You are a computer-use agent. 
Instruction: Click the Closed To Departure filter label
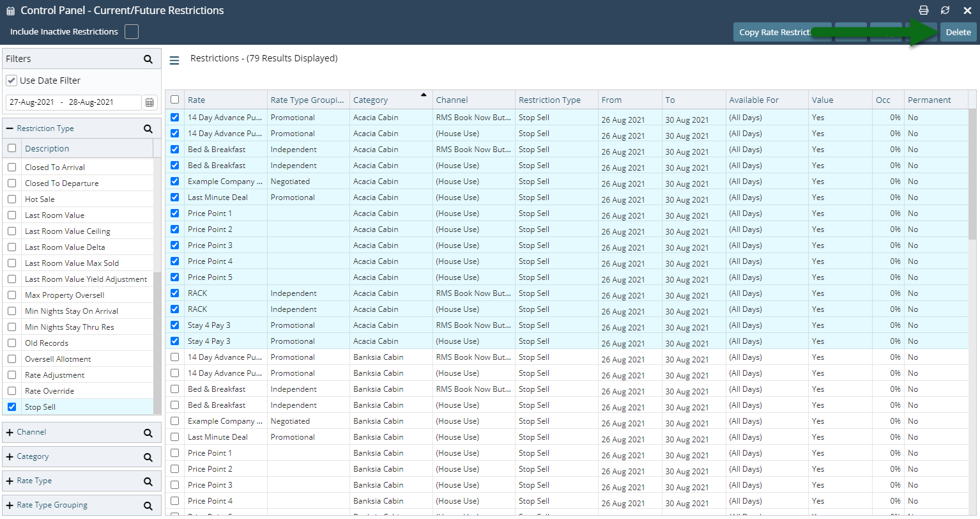coord(62,183)
